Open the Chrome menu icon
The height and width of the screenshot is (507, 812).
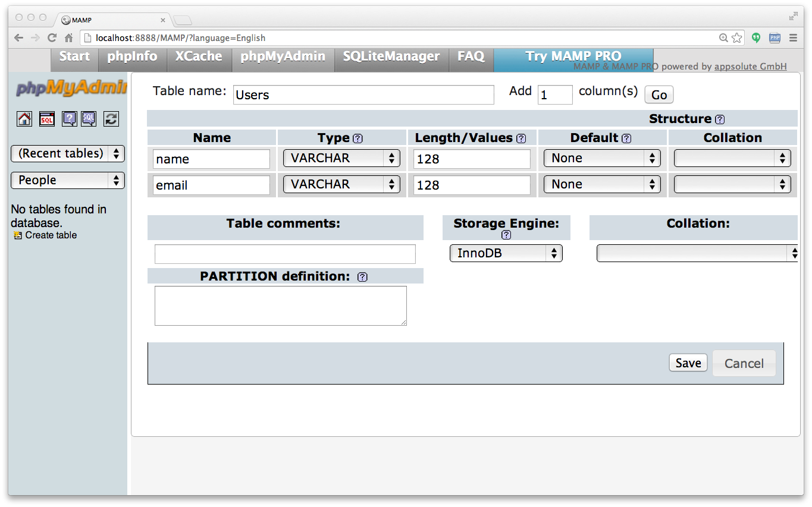pyautogui.click(x=793, y=37)
